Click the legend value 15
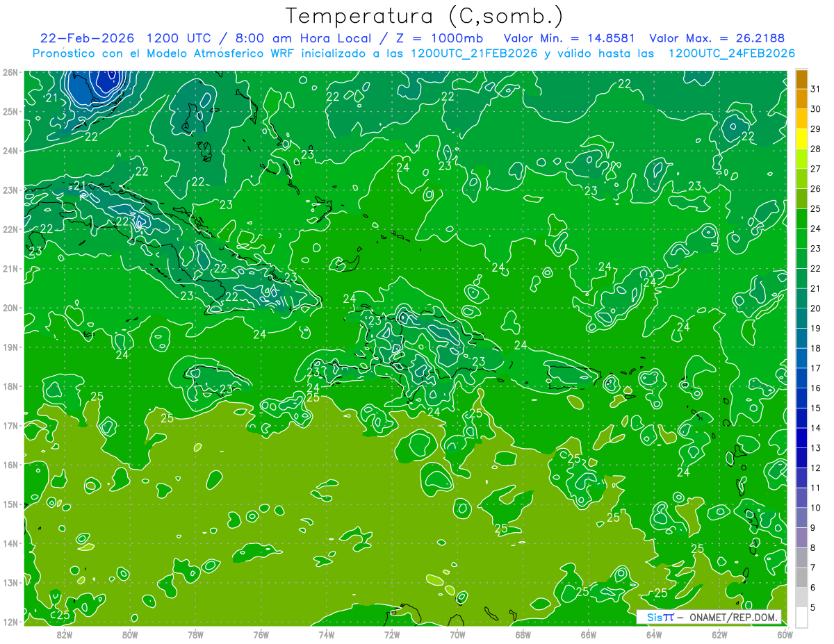 [x=815, y=408]
